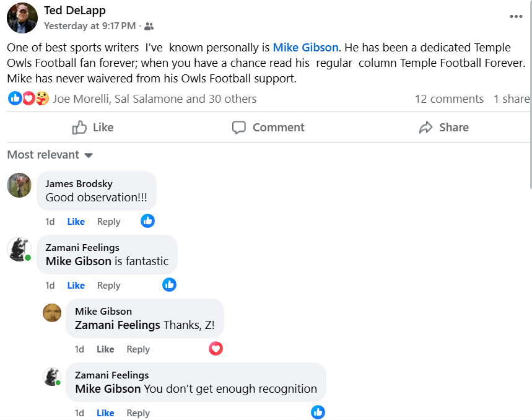
Task: Open Mike Gibson's tagged profile link in post
Action: click(x=305, y=48)
